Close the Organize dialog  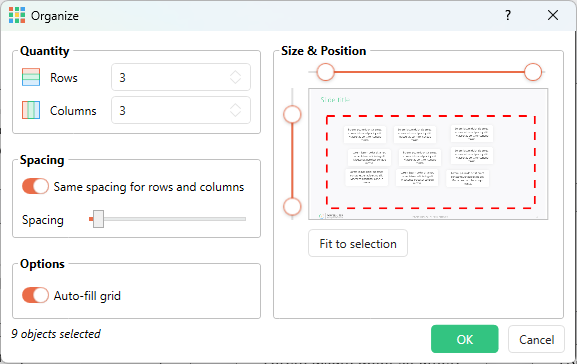[553, 15]
